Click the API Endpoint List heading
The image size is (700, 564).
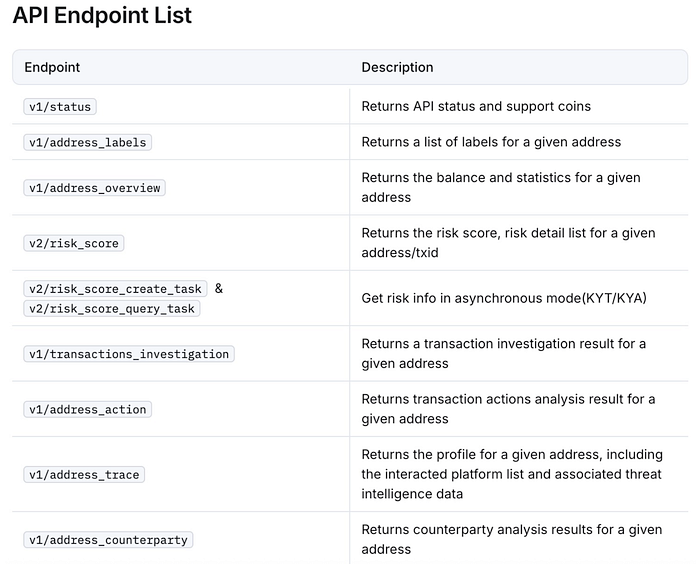(102, 17)
